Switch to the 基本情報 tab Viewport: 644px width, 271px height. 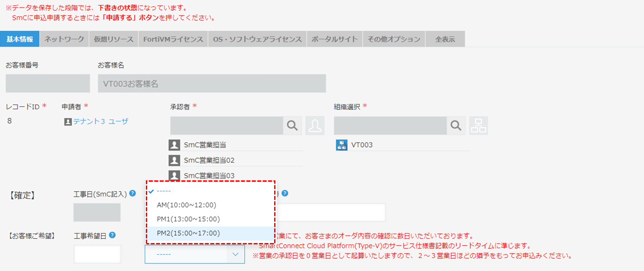click(x=20, y=39)
